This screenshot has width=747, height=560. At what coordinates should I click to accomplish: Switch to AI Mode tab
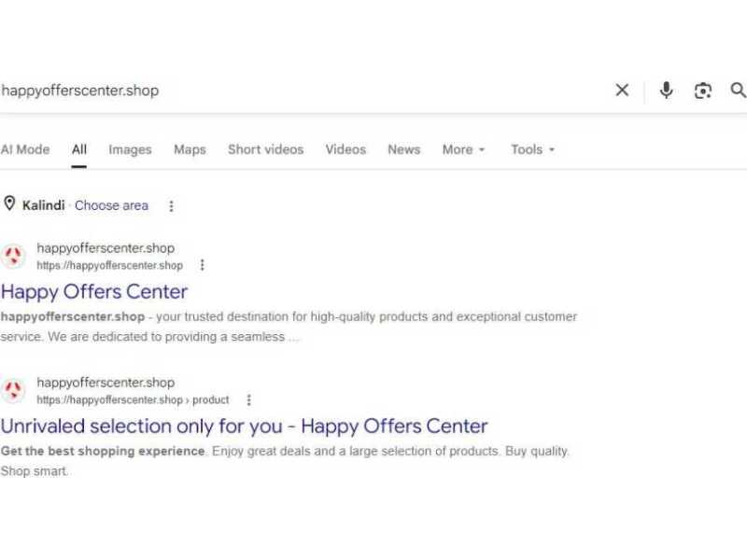coord(25,149)
